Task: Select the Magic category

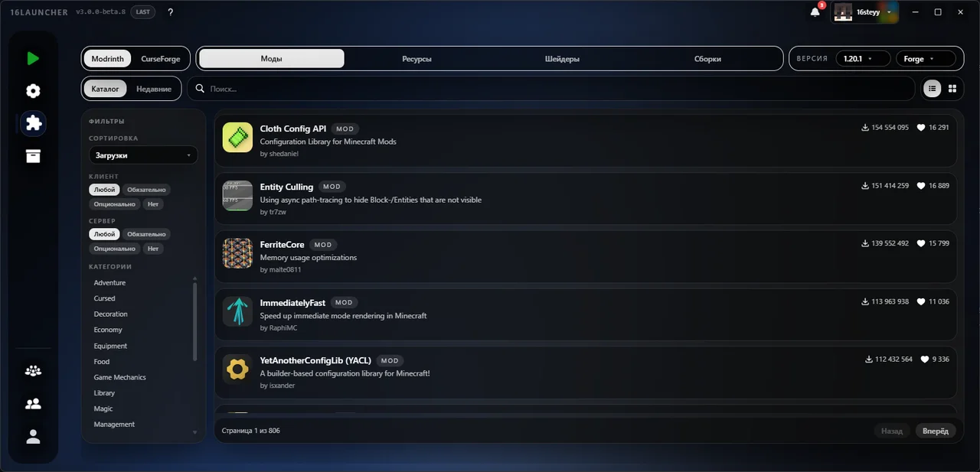Action: click(103, 409)
